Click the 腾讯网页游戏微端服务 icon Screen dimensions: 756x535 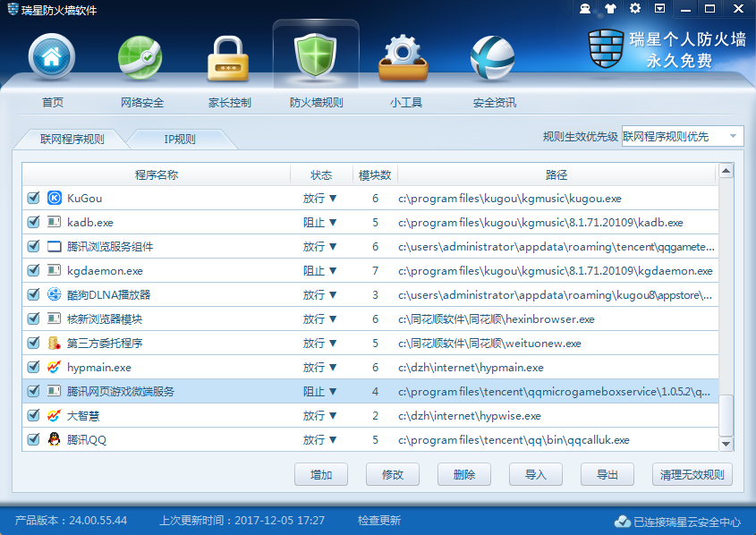[x=54, y=391]
